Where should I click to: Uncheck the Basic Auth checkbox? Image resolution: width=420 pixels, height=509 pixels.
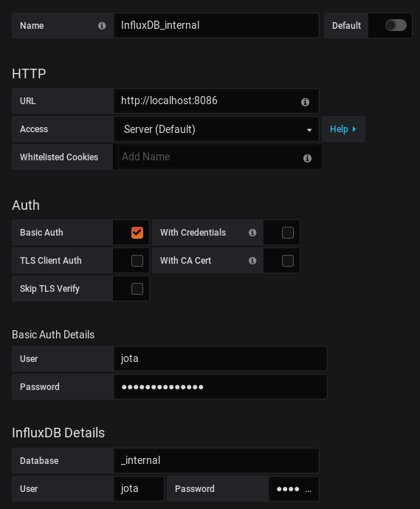(137, 233)
